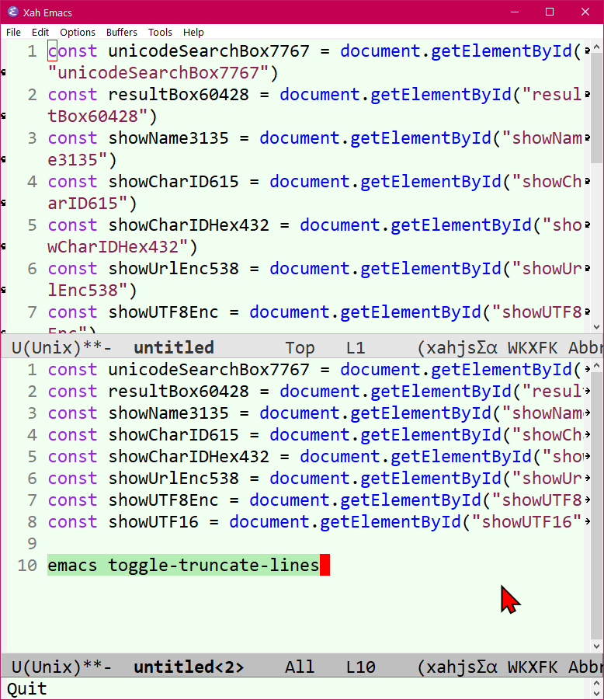Click 'showCharIDHex432' variable in top pane

point(189,225)
